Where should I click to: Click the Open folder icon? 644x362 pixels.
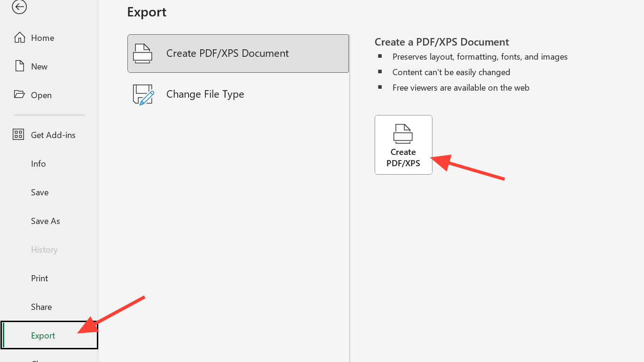(x=19, y=95)
